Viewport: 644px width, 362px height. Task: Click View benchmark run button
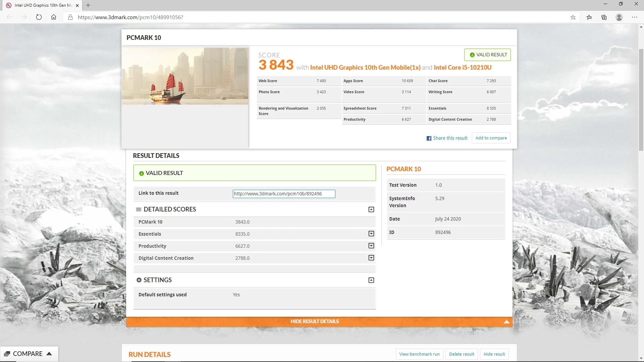pos(419,354)
